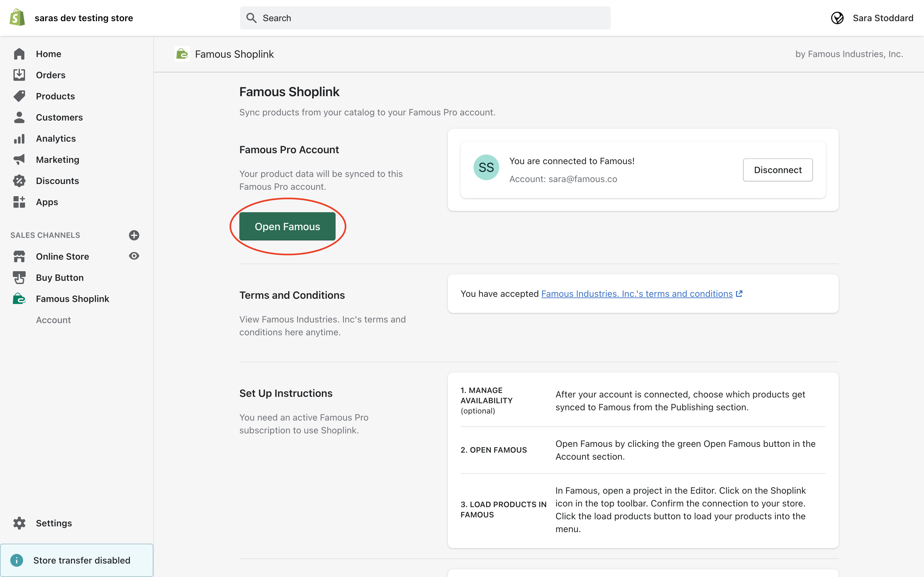This screenshot has height=577, width=924.
Task: Open the Sara Stoddard account menu
Action: pyautogui.click(x=872, y=18)
